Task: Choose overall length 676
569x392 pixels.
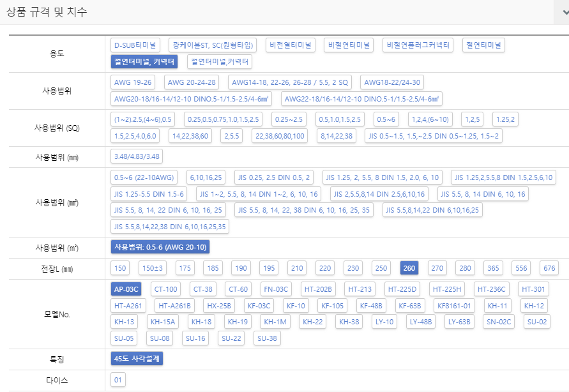Action: (549, 268)
